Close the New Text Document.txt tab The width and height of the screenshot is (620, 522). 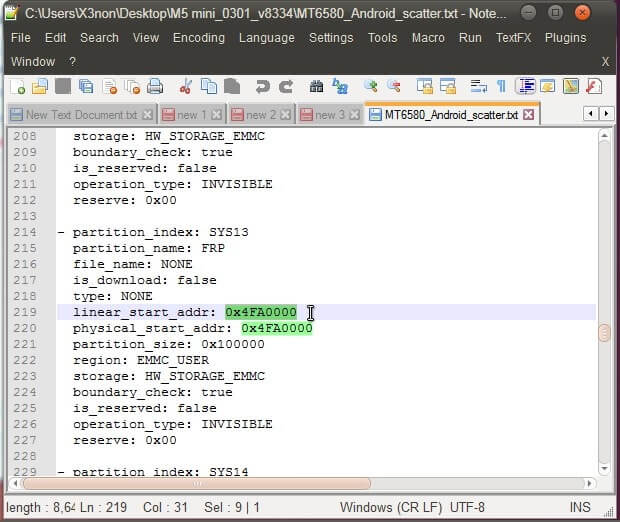click(147, 115)
